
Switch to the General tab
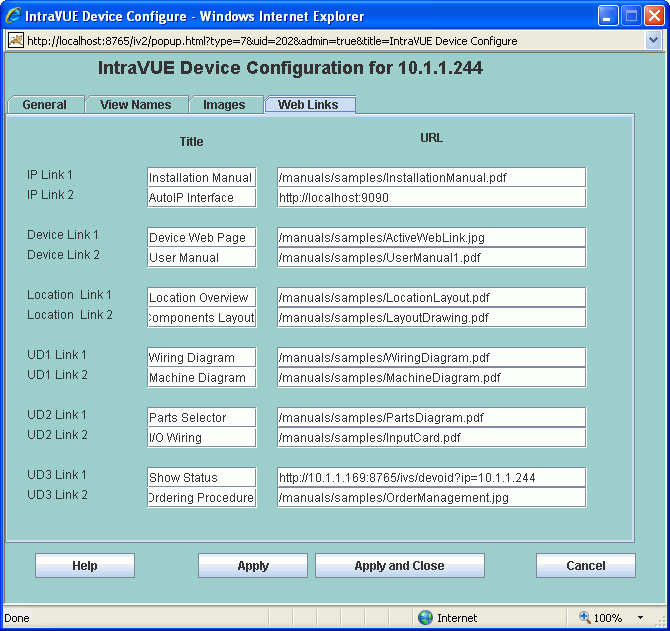[x=46, y=105]
